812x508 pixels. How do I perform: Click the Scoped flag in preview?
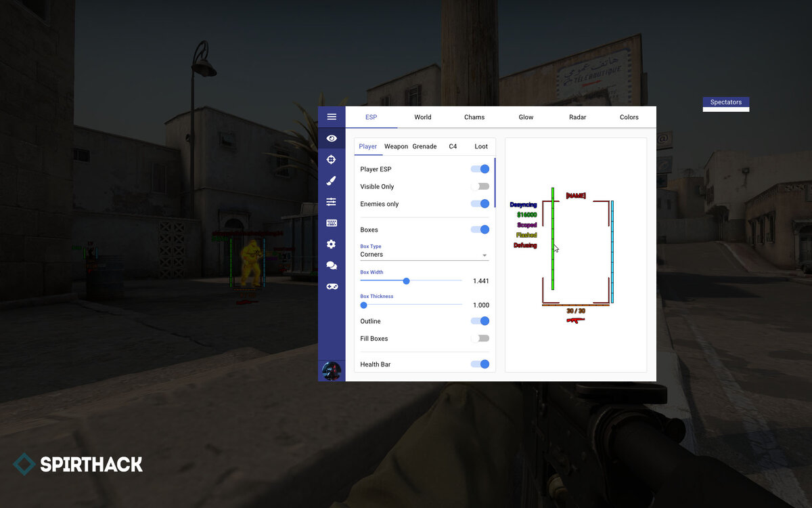(526, 225)
